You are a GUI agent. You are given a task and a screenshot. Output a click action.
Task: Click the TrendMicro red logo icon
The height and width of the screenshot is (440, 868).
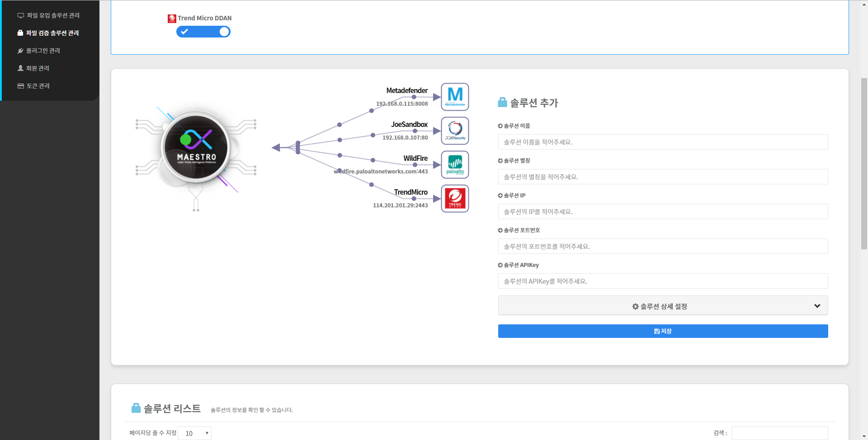coord(455,198)
